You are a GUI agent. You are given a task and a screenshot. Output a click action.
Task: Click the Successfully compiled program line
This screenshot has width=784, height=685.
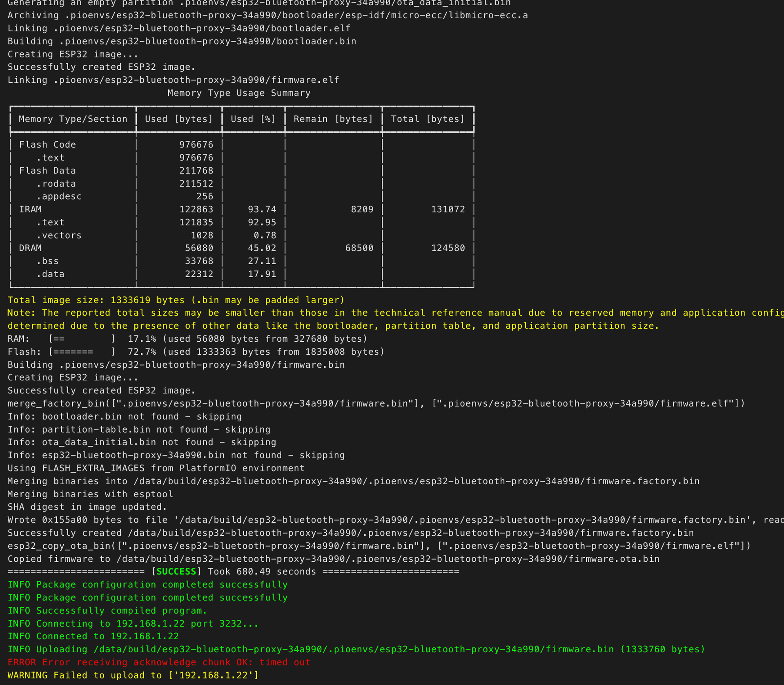(x=107, y=611)
